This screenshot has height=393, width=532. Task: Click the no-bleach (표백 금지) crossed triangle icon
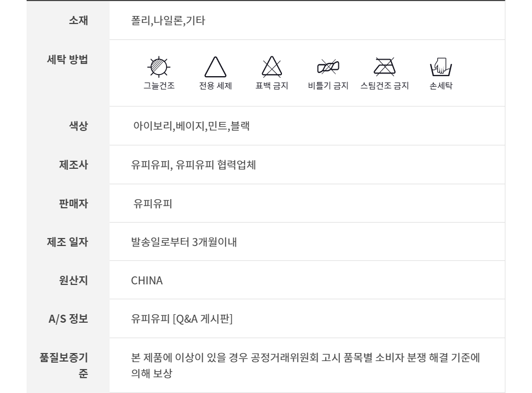click(272, 67)
